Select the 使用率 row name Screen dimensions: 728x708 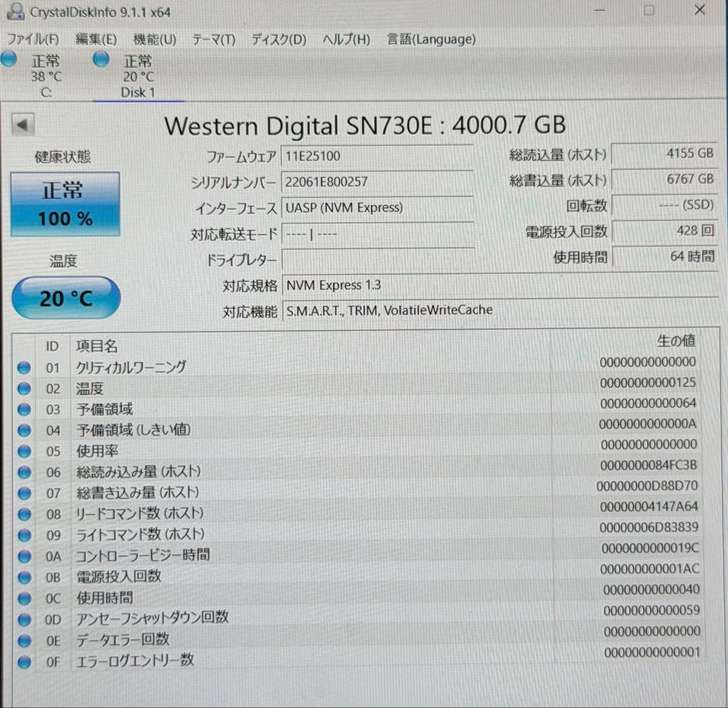[97, 450]
